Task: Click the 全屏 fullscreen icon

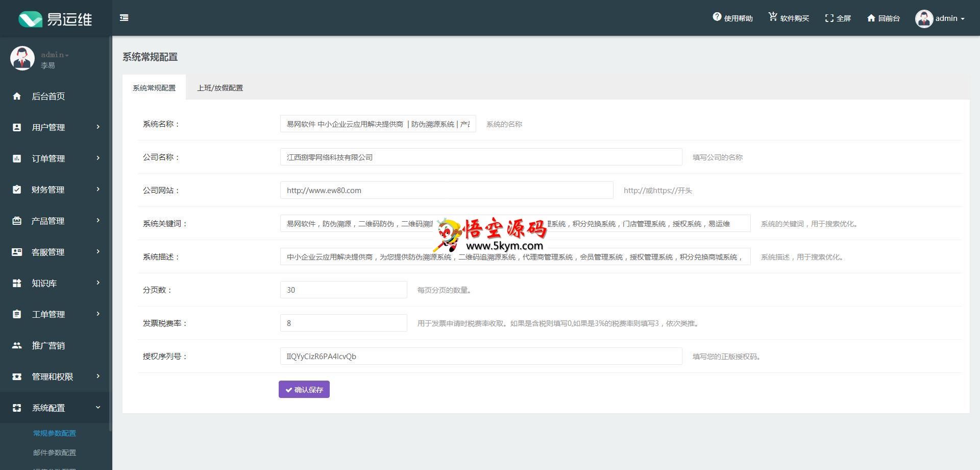Action: pyautogui.click(x=829, y=18)
